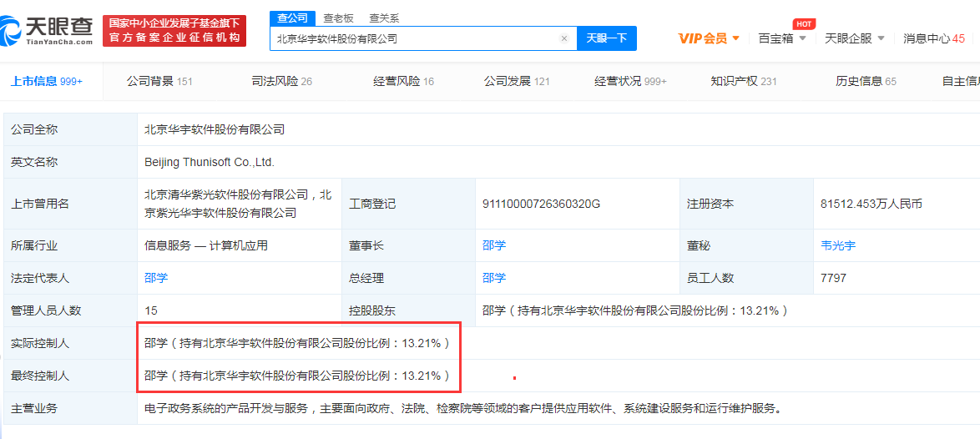This screenshot has width=980, height=439.
Task: Clear the search box with the X icon
Action: tap(563, 38)
